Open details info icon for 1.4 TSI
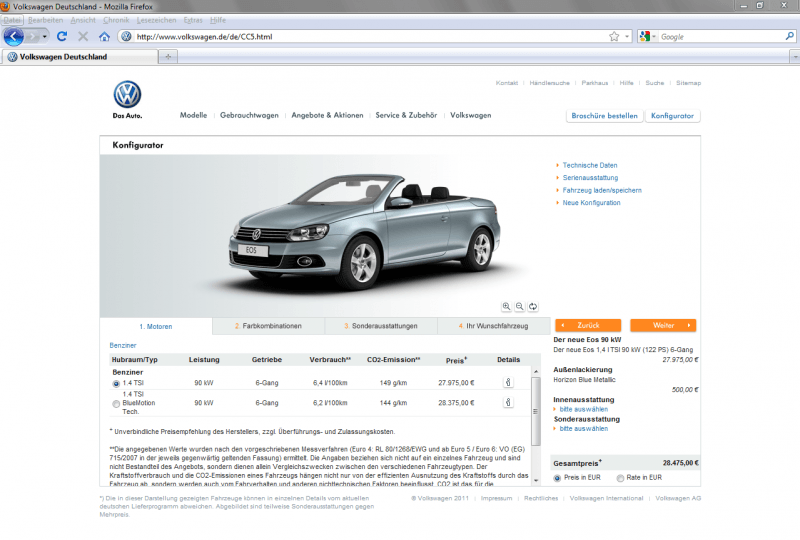The width and height of the screenshot is (800, 540). [508, 382]
